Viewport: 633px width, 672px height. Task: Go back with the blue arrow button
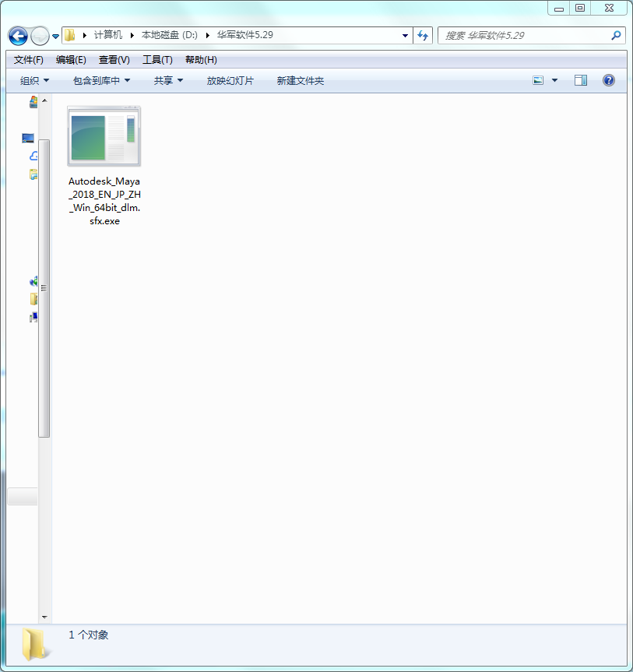[x=18, y=36]
